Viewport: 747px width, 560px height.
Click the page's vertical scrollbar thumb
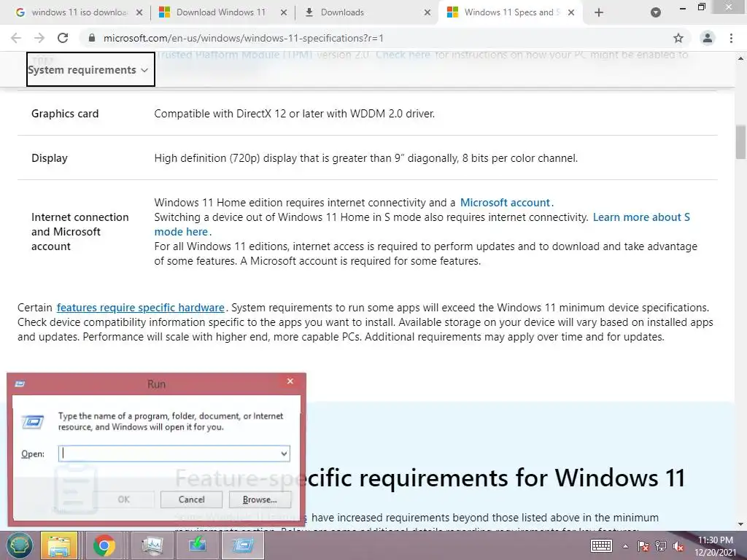[x=740, y=142]
